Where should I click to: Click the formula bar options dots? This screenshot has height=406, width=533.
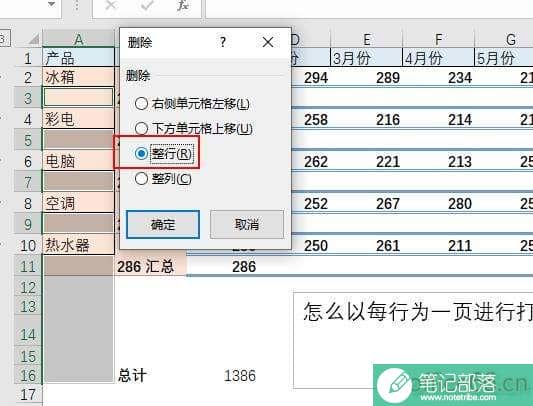[77, 6]
